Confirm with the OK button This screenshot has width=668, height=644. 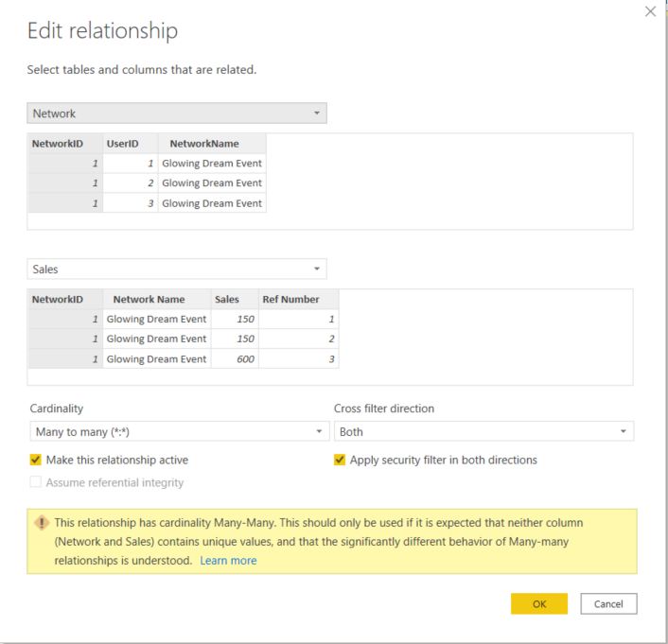click(x=539, y=604)
